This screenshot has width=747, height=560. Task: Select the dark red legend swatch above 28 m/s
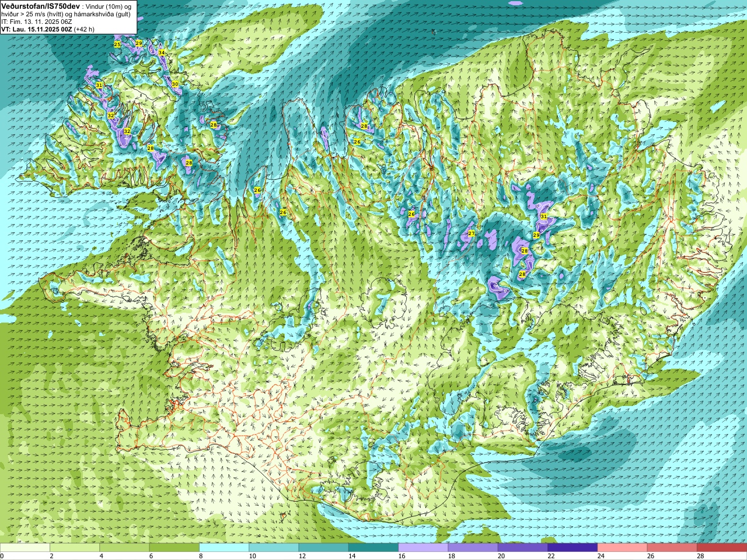[x=722, y=548]
